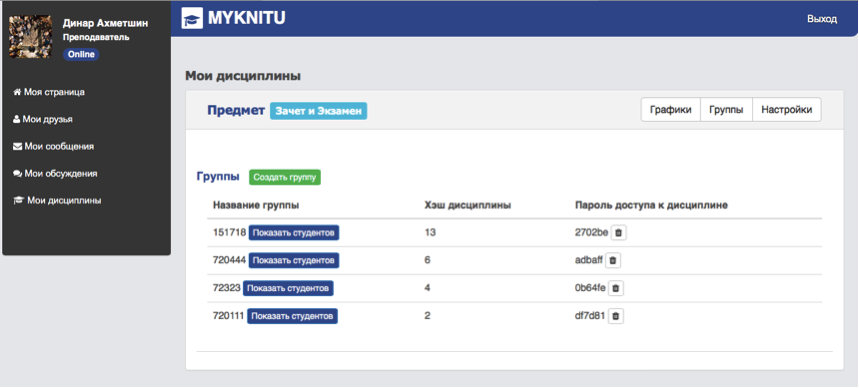Show students of group 720444
This screenshot has height=388, width=859.
click(x=294, y=260)
